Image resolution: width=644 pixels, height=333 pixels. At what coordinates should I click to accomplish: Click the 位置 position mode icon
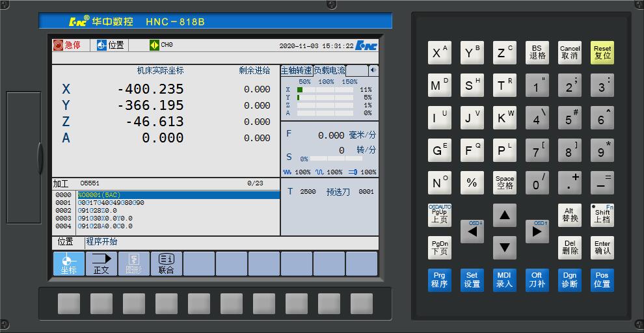(101, 45)
